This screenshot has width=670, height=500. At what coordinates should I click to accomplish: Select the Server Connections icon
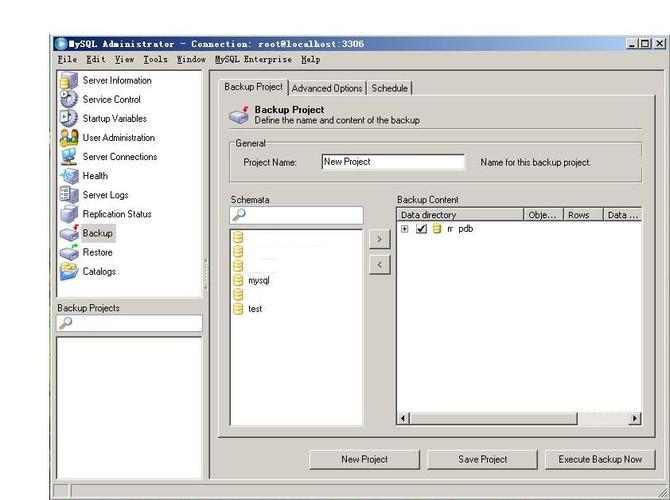tap(68, 157)
